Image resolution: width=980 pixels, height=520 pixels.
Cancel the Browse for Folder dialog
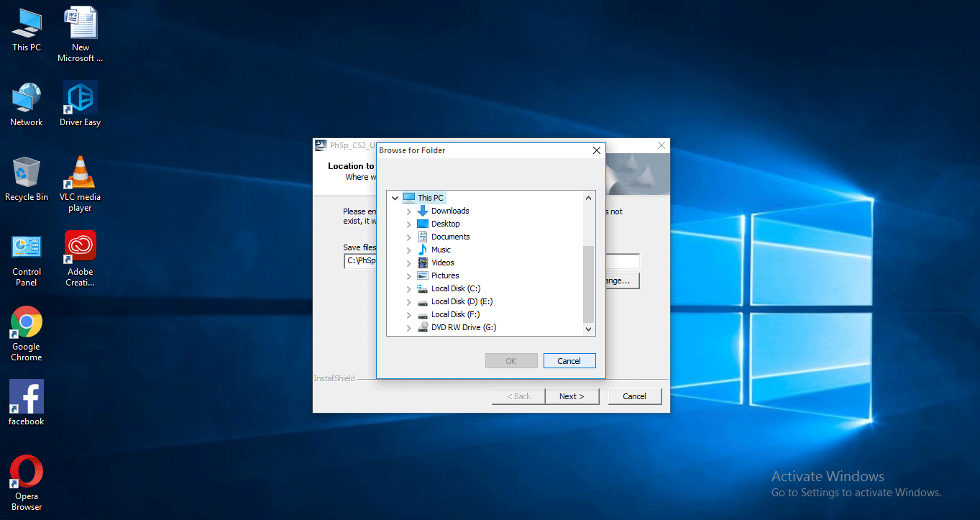[x=569, y=360]
